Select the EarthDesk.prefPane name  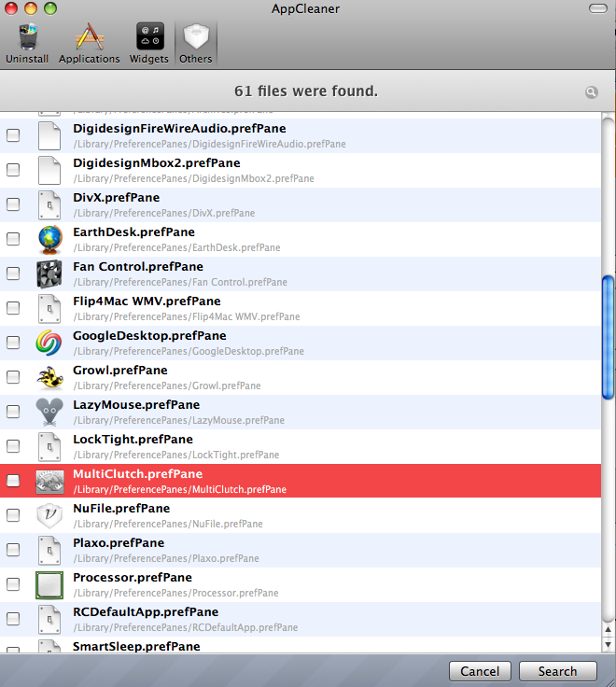click(133, 232)
